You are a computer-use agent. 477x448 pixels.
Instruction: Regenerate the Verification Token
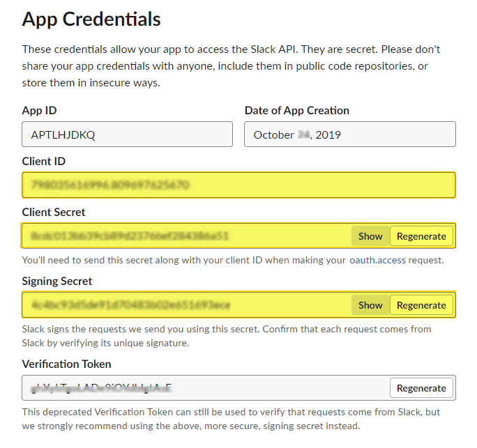pos(421,388)
